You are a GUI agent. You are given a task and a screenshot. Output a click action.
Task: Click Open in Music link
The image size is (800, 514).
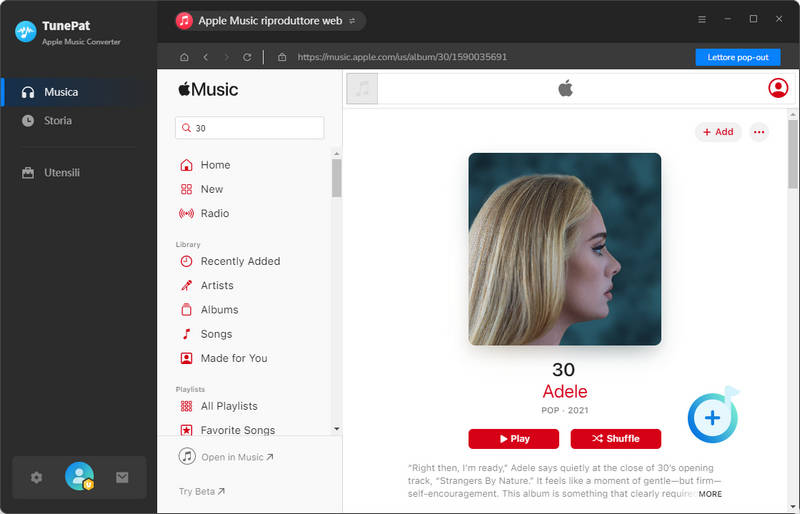click(226, 457)
